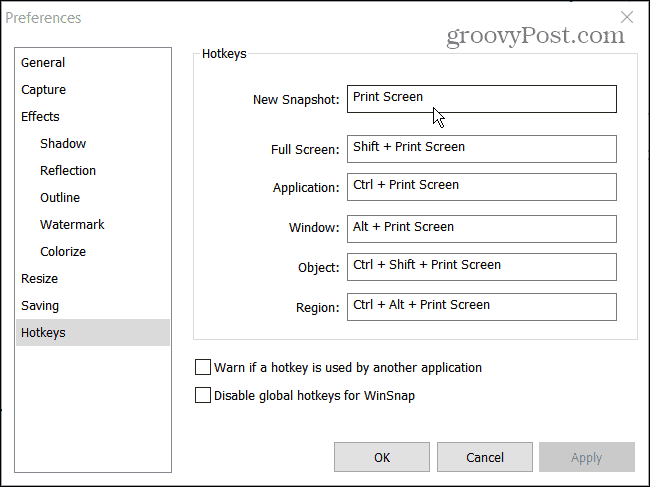Select the Reflection effect option
The image size is (650, 487).
(68, 170)
